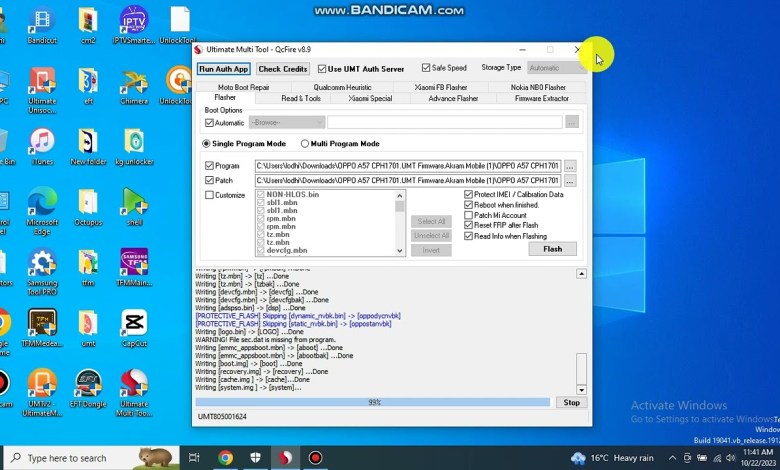The image size is (780, 470).
Task: Click file list scroll up arrow
Action: point(399,195)
